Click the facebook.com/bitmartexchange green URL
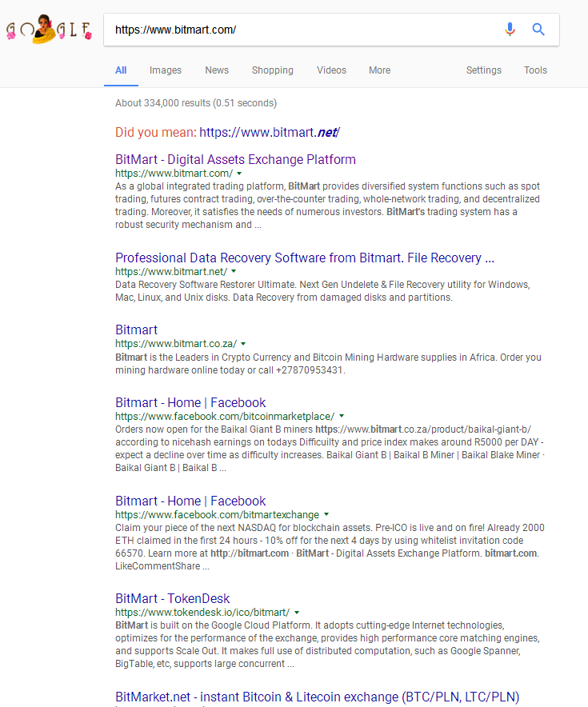The image size is (588, 707). 218,514
